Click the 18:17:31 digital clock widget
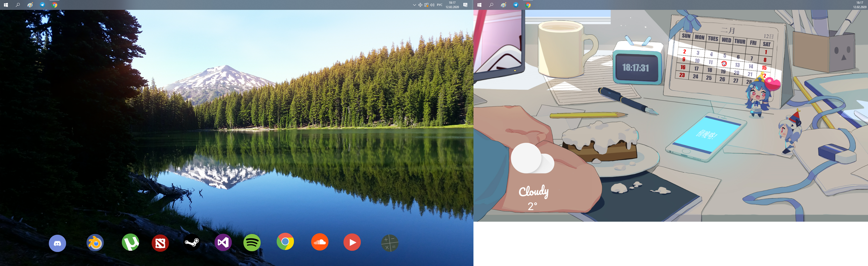Screen dimensions: 868x266 pyautogui.click(x=635, y=68)
